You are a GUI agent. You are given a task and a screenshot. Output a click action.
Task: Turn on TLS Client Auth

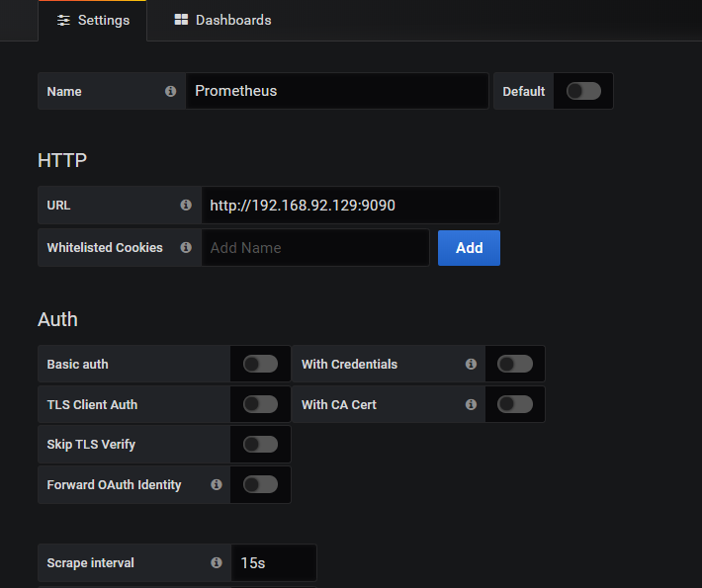pyautogui.click(x=261, y=404)
